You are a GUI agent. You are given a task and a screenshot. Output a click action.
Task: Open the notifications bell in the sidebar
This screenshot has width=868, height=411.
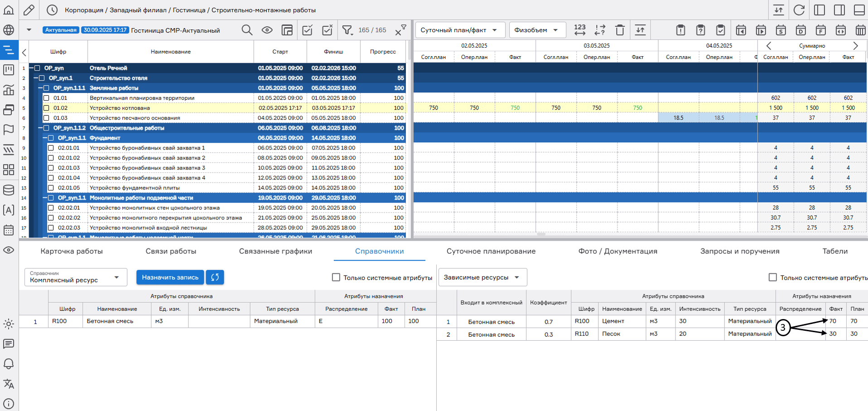(x=9, y=363)
